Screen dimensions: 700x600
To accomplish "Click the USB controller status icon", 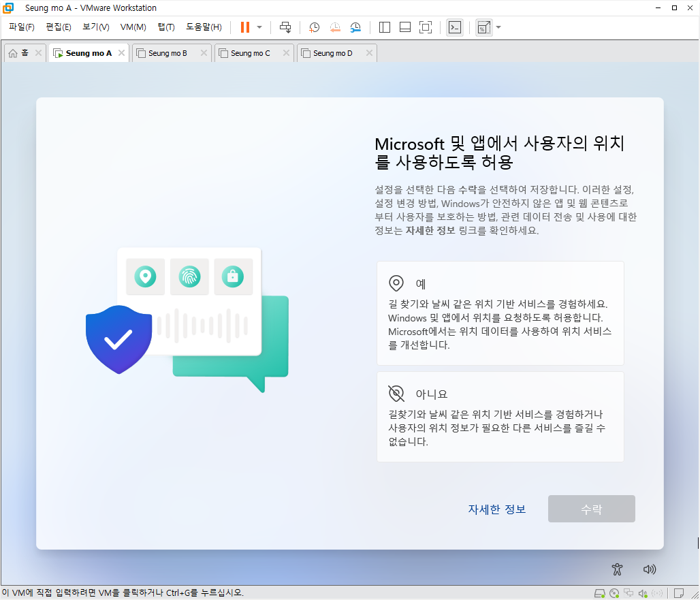I will pyautogui.click(x=657, y=593).
